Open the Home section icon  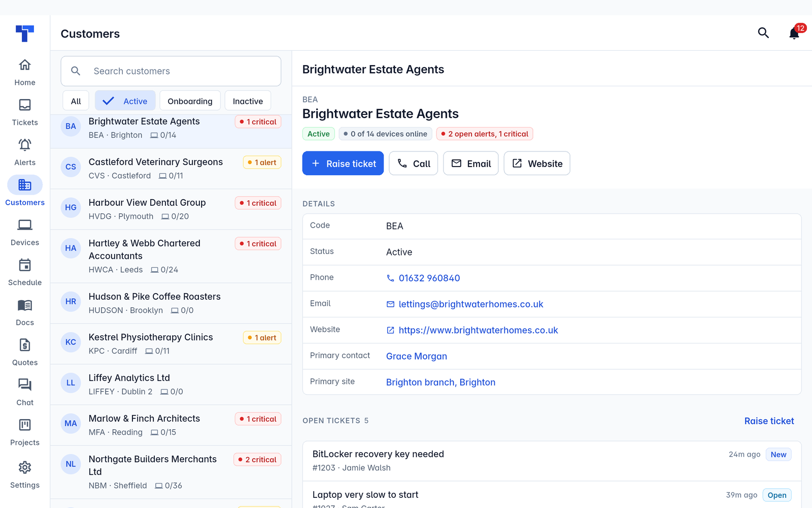tap(25, 65)
